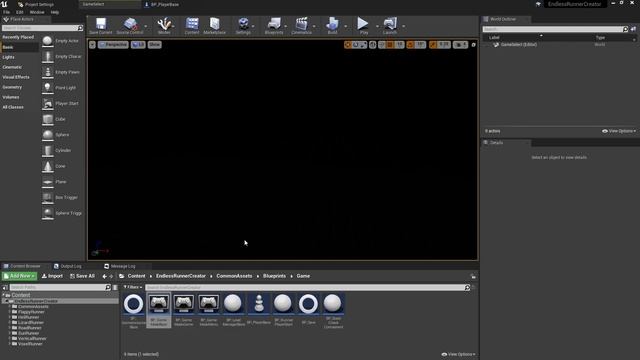This screenshot has width=640, height=360.
Task: Click the maximize viewport icon
Action: (x=473, y=44)
